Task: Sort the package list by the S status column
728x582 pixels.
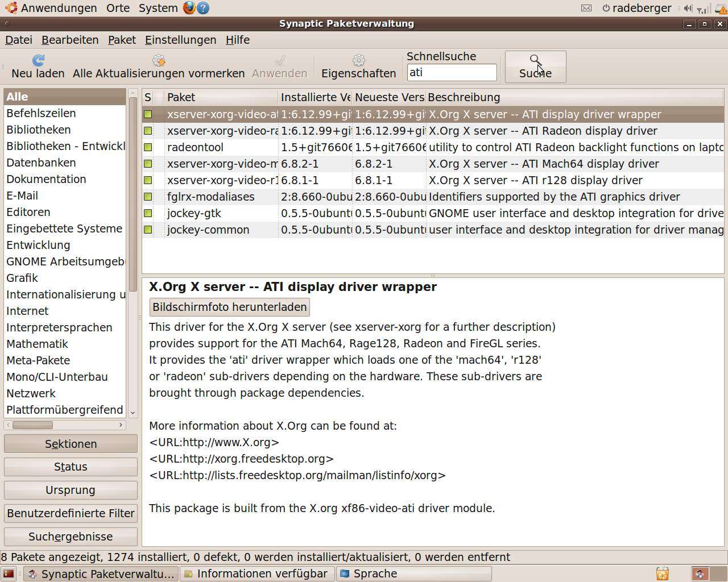Action: (147, 97)
